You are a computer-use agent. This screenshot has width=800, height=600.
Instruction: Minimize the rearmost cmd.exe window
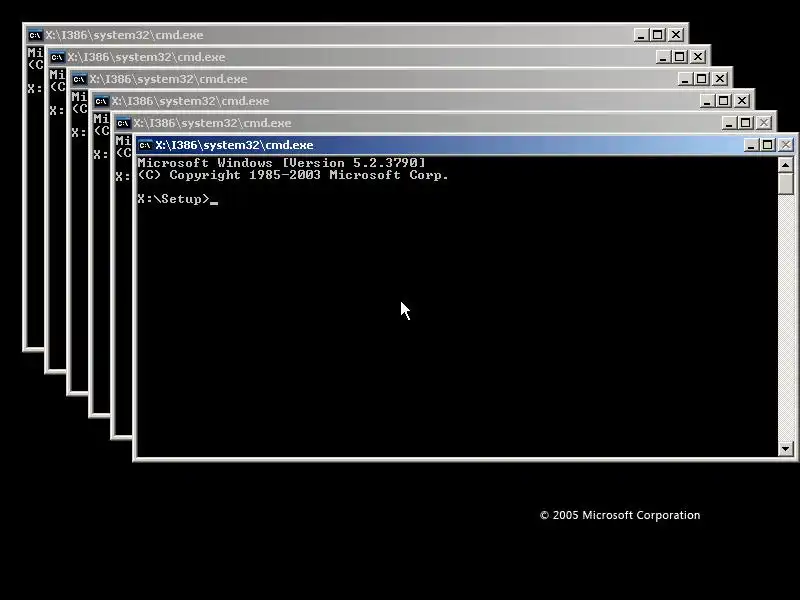[x=641, y=35]
